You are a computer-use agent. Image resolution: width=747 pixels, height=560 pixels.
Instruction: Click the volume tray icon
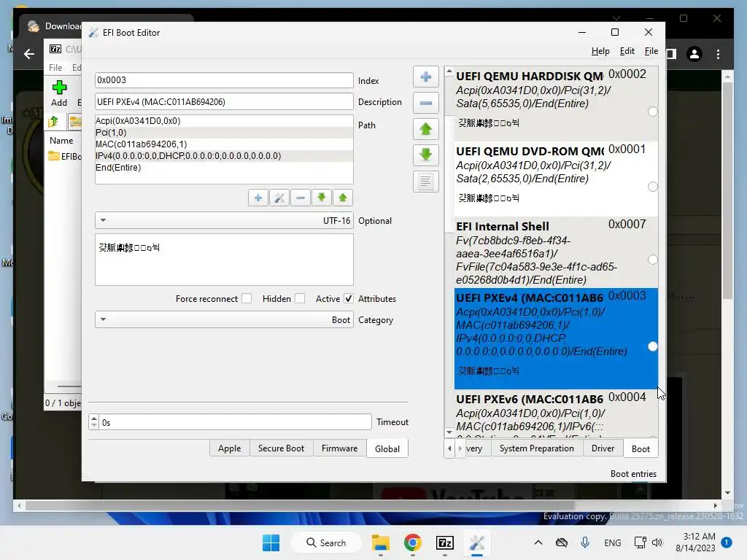(657, 542)
